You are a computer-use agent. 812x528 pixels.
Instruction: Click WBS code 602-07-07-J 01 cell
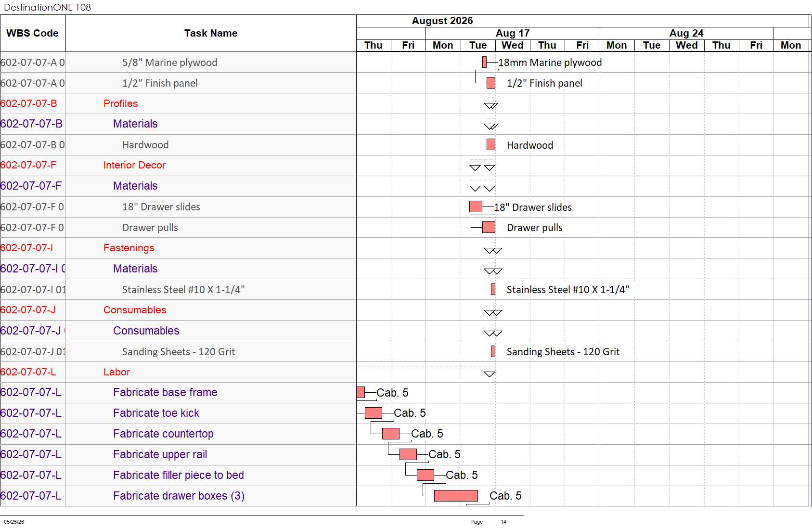click(33, 352)
